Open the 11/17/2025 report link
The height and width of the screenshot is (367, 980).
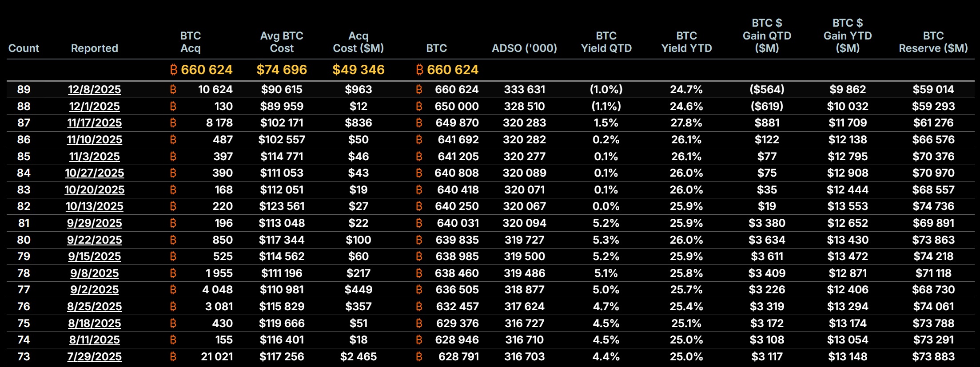(x=94, y=123)
